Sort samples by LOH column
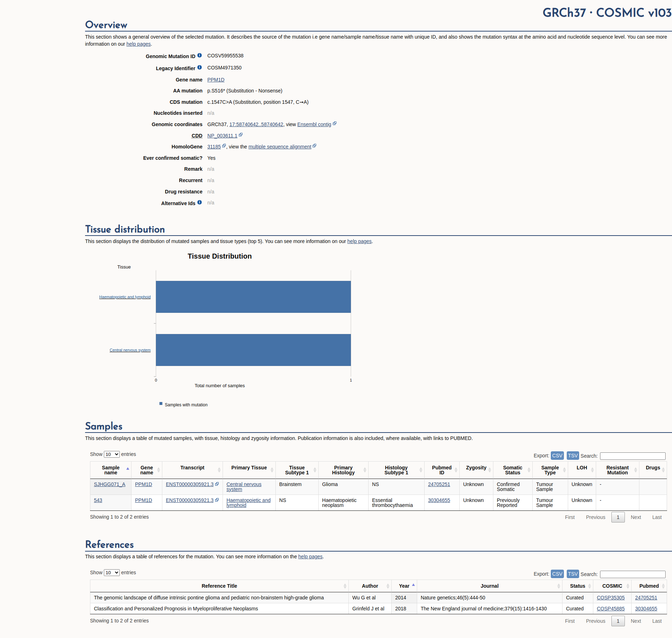The height and width of the screenshot is (638, 672). coord(582,470)
